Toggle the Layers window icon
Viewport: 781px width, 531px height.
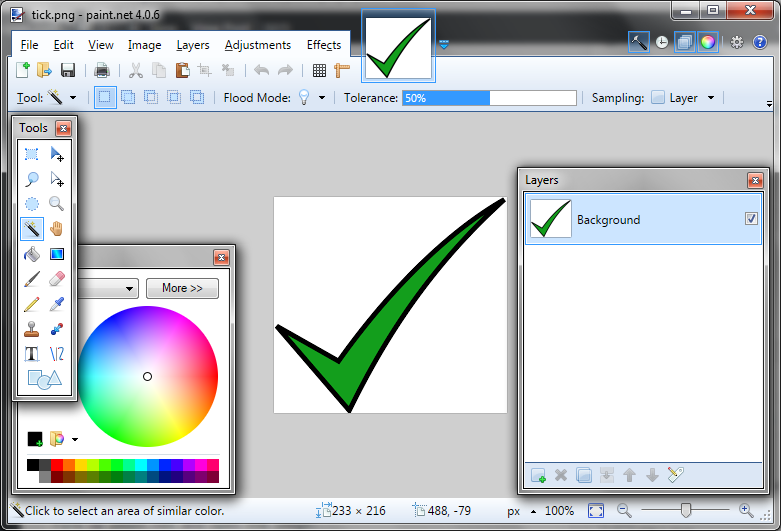pos(685,42)
